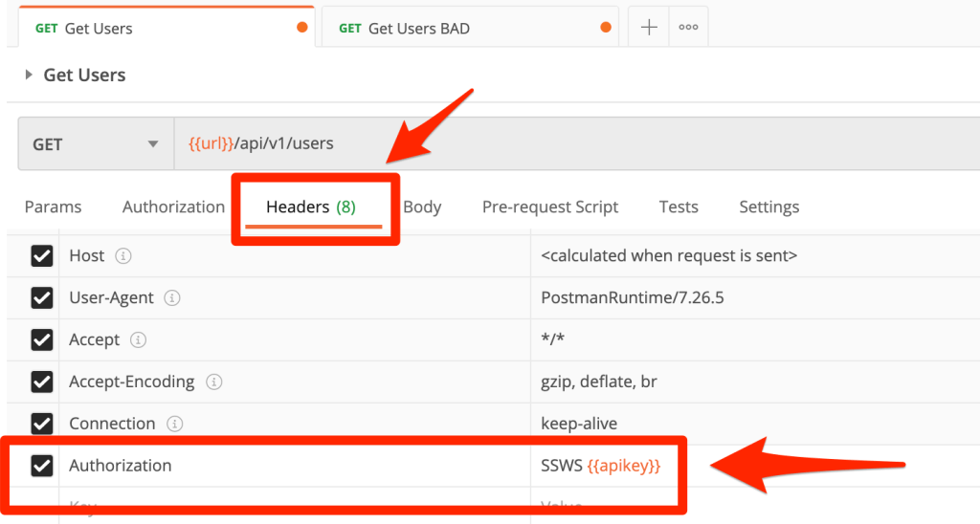
Task: Click the request URL input field
Action: click(x=574, y=144)
